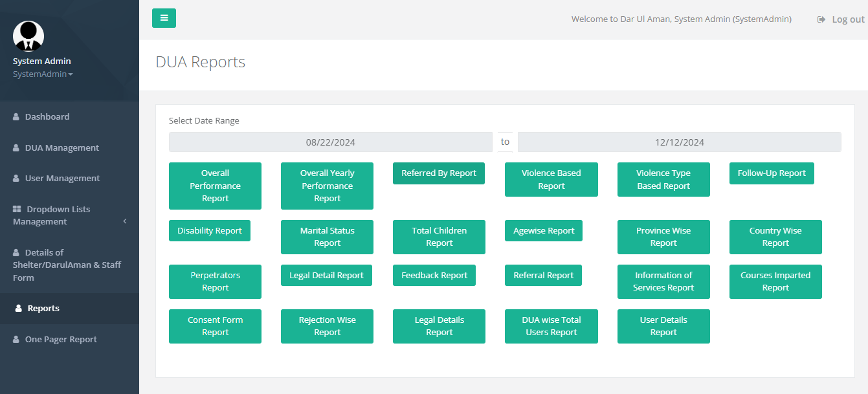Viewport: 868px width, 394px height.
Task: Select the end date field 12/12/2024
Action: [x=679, y=142]
